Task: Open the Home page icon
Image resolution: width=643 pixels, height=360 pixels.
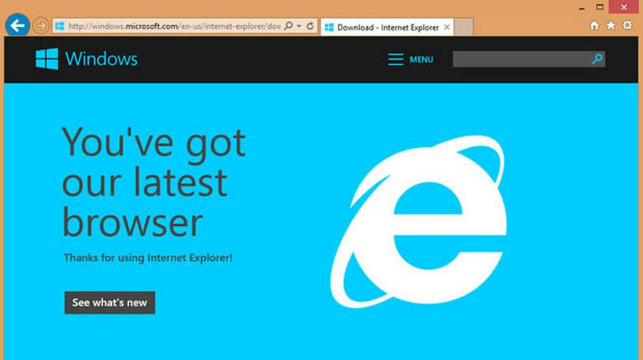Action: 594,25
